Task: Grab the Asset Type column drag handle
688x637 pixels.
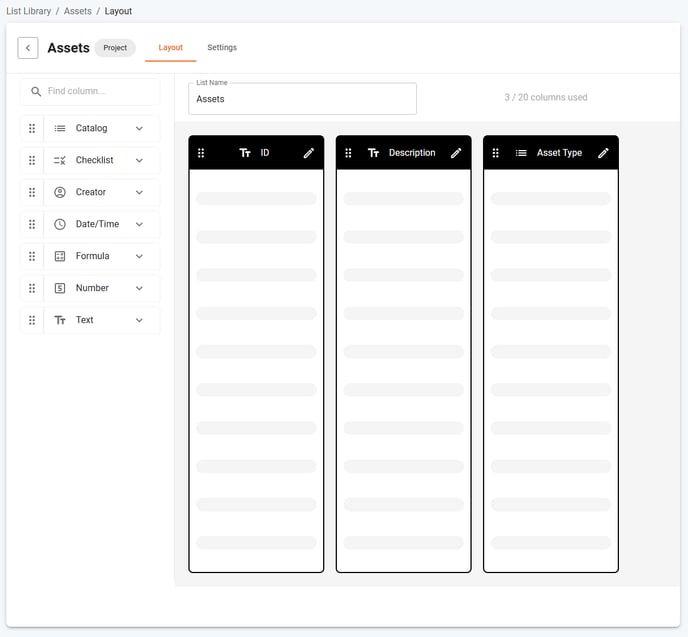Action: [495, 153]
